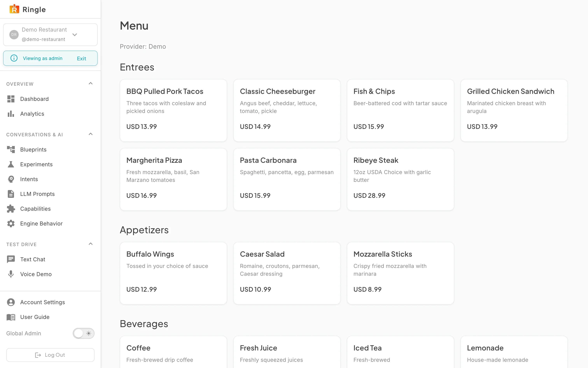Select the Lemonade beverage card
The image size is (588, 368).
click(x=514, y=352)
